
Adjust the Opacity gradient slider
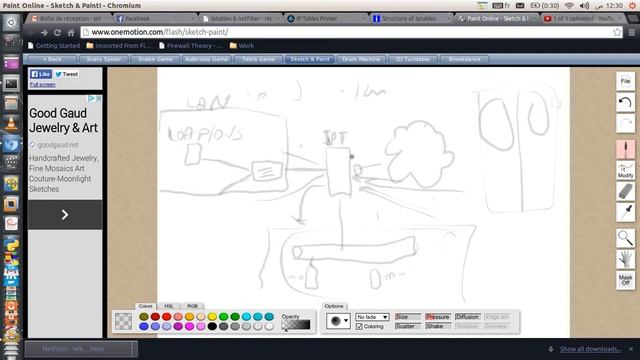click(296, 325)
